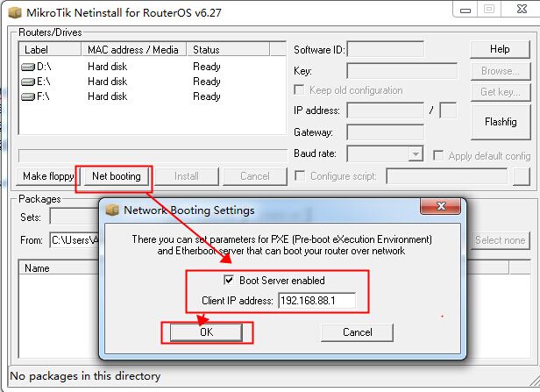
Task: Click the From directory path field
Action: [x=74, y=239]
